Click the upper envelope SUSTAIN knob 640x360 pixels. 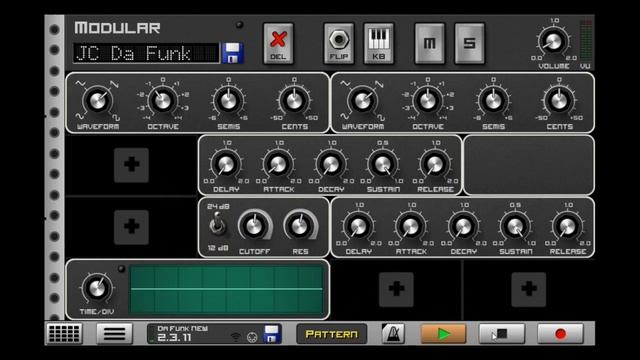(383, 164)
